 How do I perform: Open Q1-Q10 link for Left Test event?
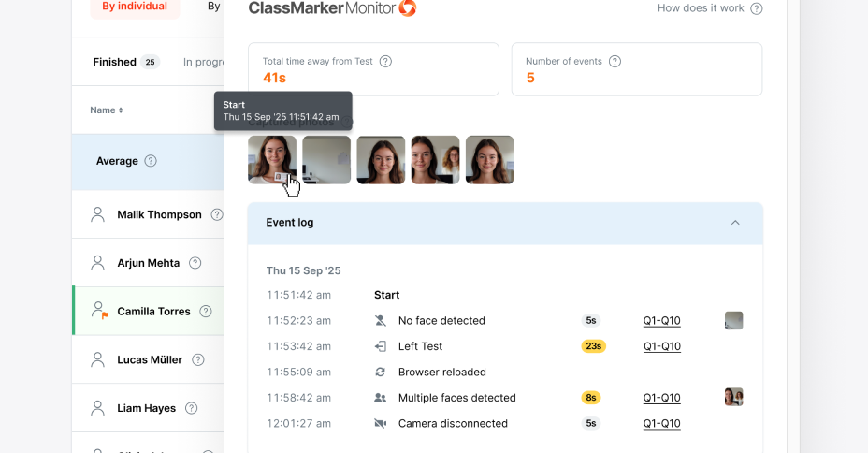click(x=661, y=346)
